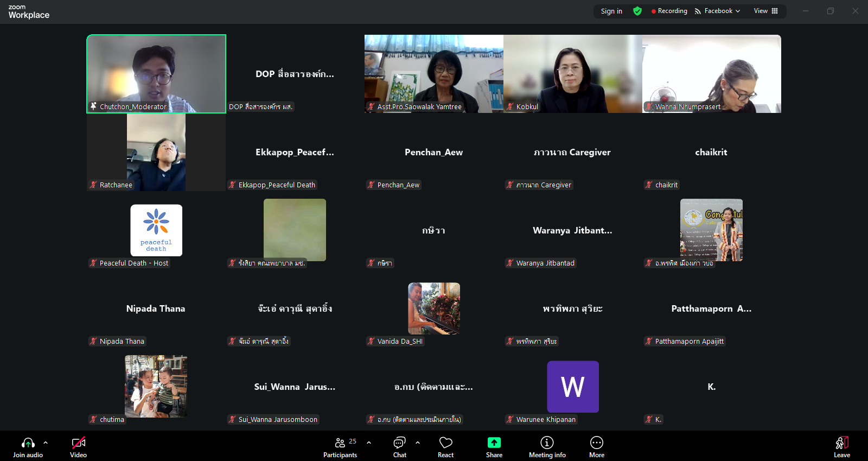Click the React heart icon
Viewport: 868px width, 461px height.
point(445,443)
